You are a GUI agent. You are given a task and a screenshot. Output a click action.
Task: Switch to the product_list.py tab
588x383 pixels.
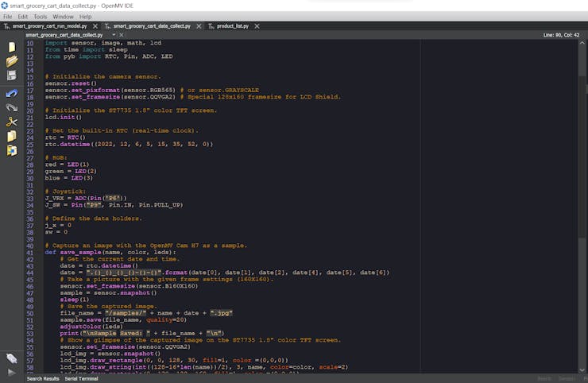click(232, 26)
